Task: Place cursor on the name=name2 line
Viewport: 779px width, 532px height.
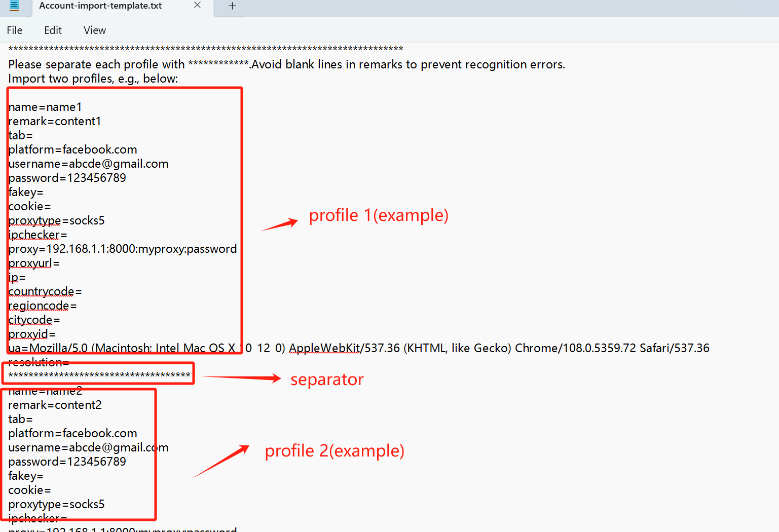Action: [45, 391]
